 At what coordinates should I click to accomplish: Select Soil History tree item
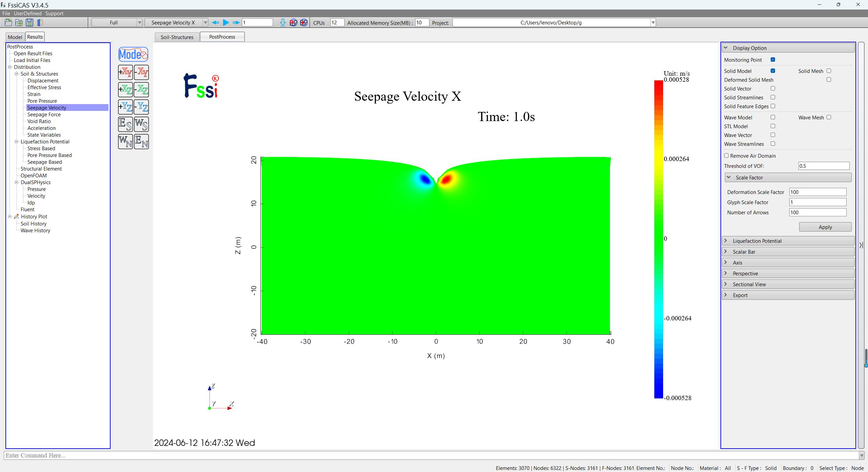click(x=34, y=224)
